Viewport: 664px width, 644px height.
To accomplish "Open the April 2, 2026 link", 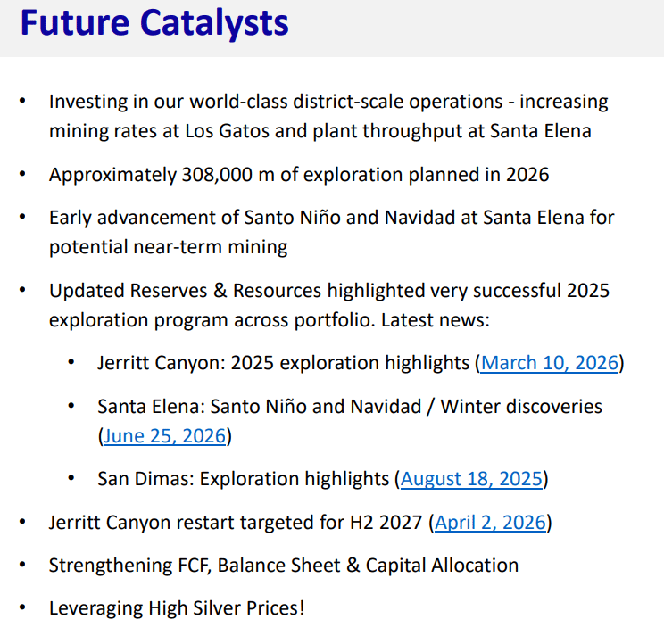I will (x=490, y=523).
